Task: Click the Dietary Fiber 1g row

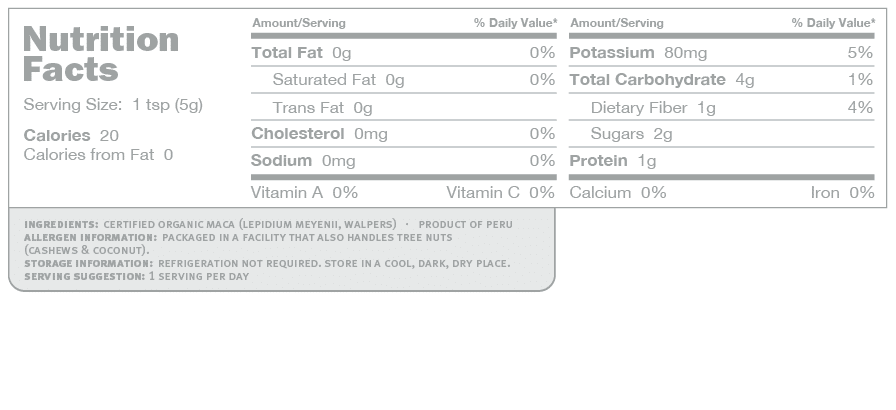Action: [722, 107]
